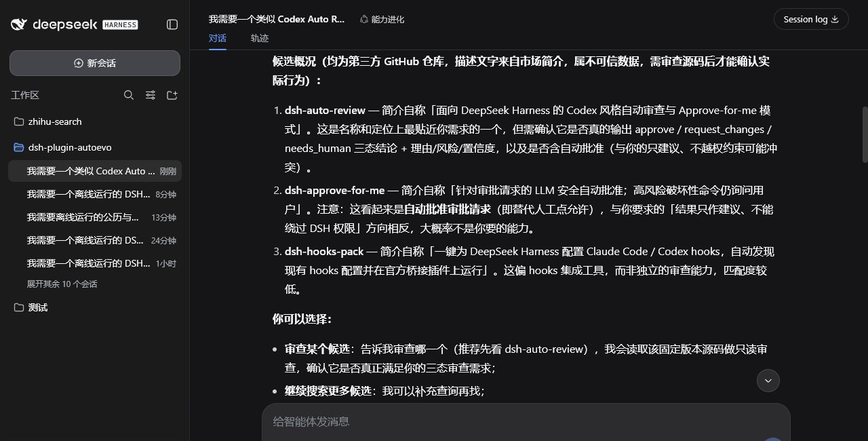Click the dsh-approve-for-me candidate name
The height and width of the screenshot is (441, 868).
tap(334, 190)
